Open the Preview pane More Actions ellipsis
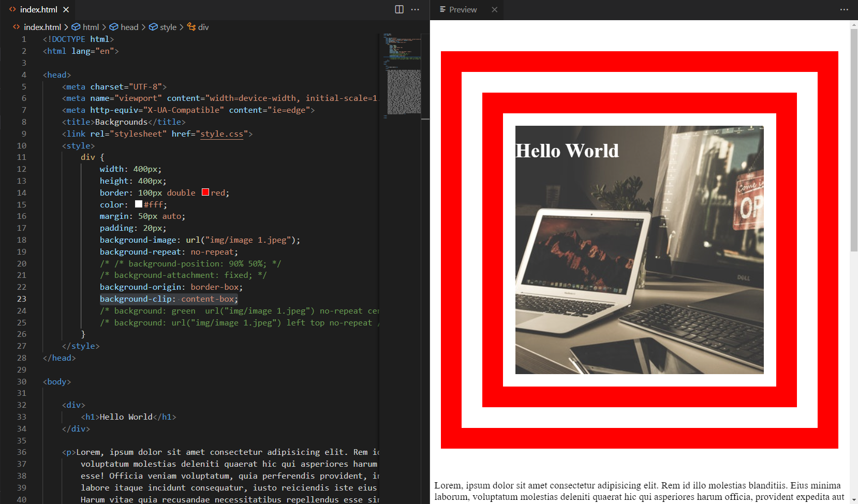 [844, 9]
